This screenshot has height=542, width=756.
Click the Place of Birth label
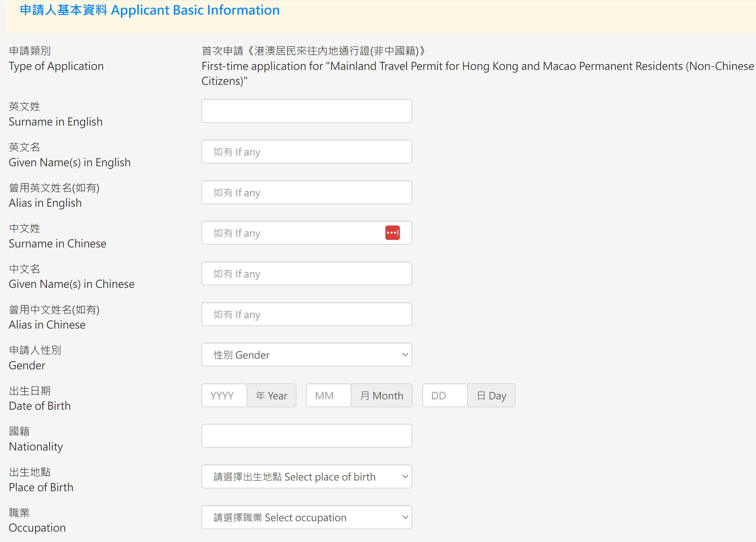tap(41, 480)
